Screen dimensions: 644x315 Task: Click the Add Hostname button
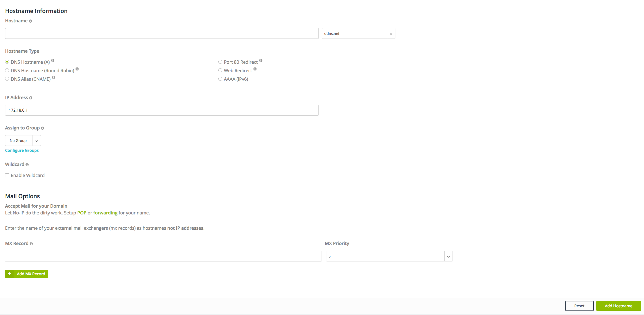[618, 306]
